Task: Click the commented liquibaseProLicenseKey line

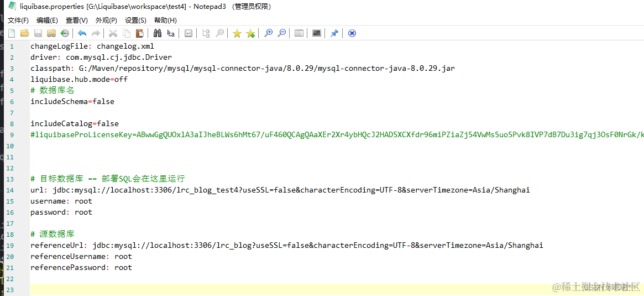Action: click(x=337, y=135)
